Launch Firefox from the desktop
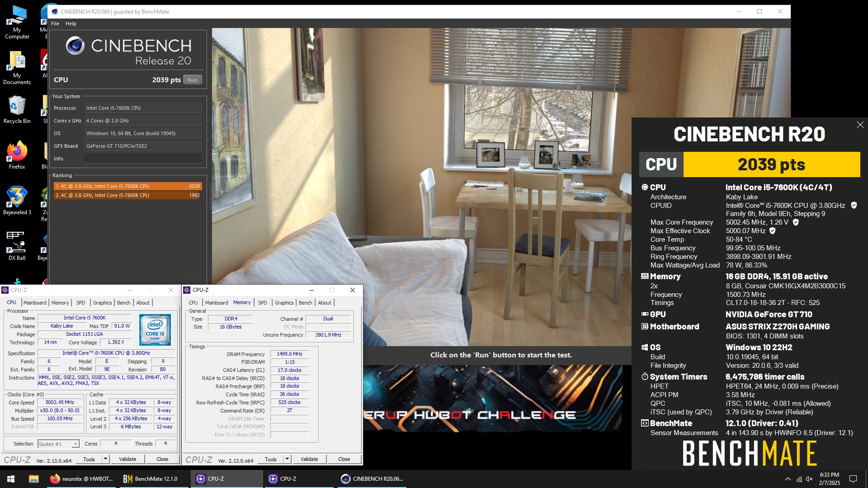The image size is (868, 488). click(17, 155)
